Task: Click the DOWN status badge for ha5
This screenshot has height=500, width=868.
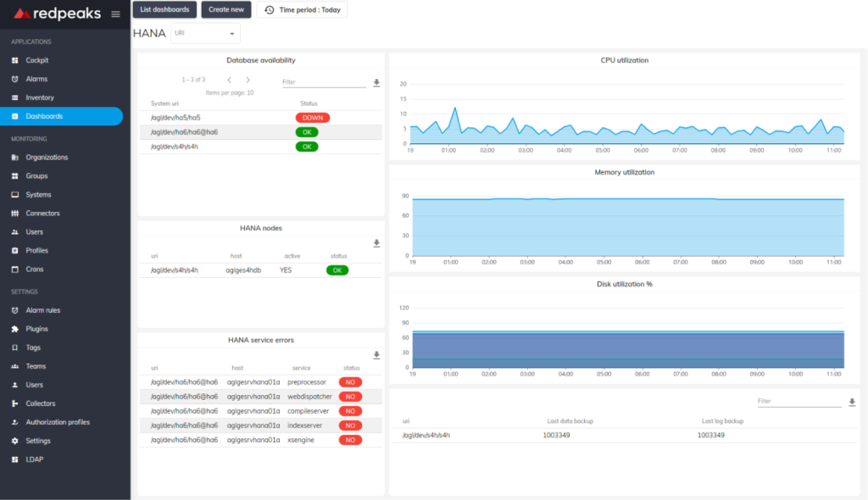Action: [x=313, y=118]
